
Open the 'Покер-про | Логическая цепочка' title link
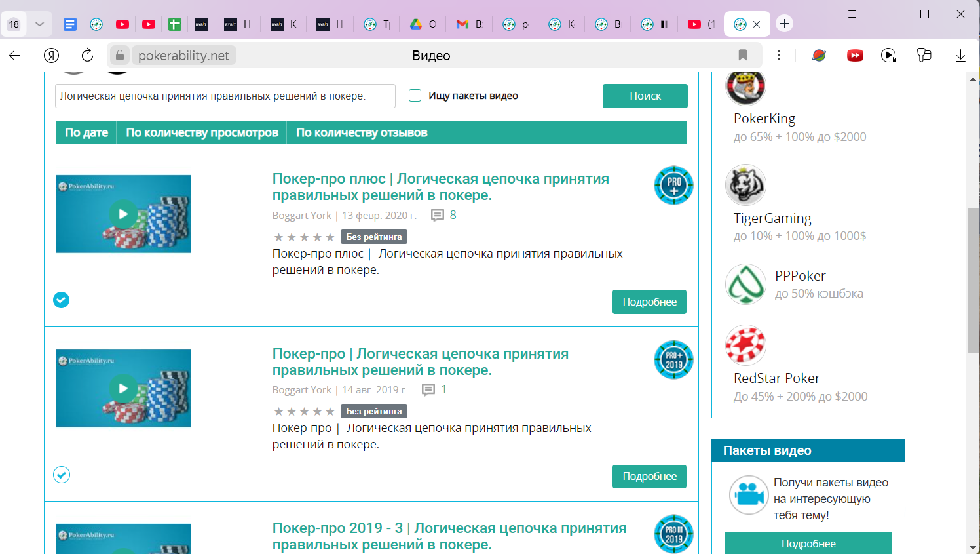pos(420,362)
